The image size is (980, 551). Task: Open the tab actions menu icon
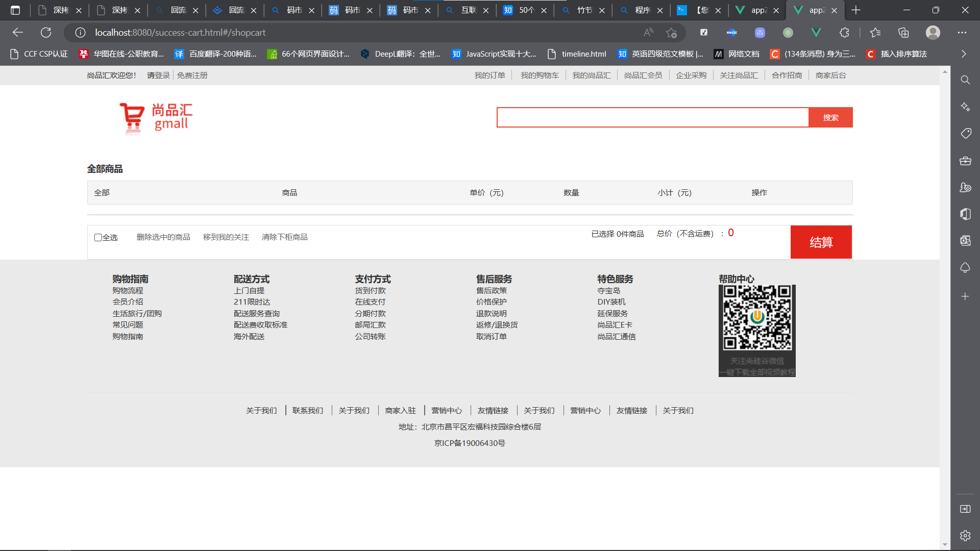[15, 10]
